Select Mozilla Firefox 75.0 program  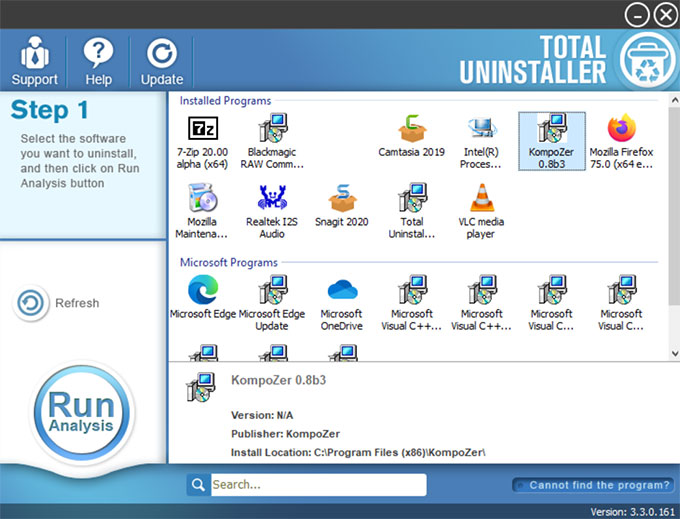click(621, 141)
